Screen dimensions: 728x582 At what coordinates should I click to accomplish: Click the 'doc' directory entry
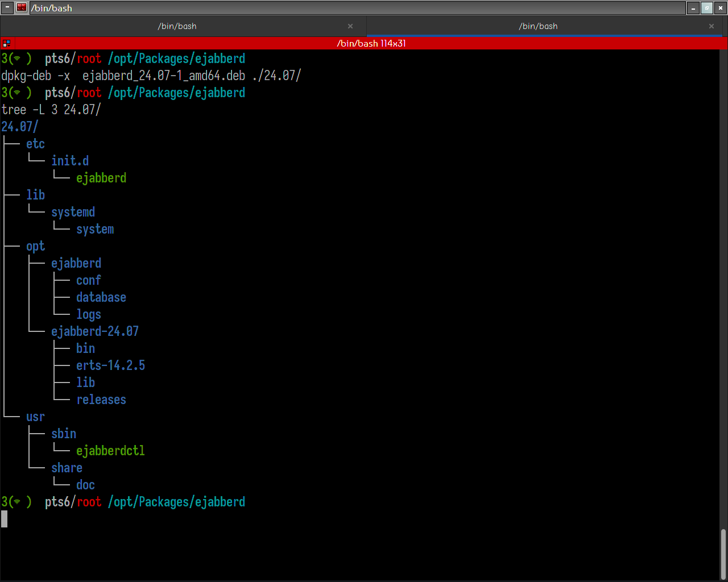click(85, 485)
